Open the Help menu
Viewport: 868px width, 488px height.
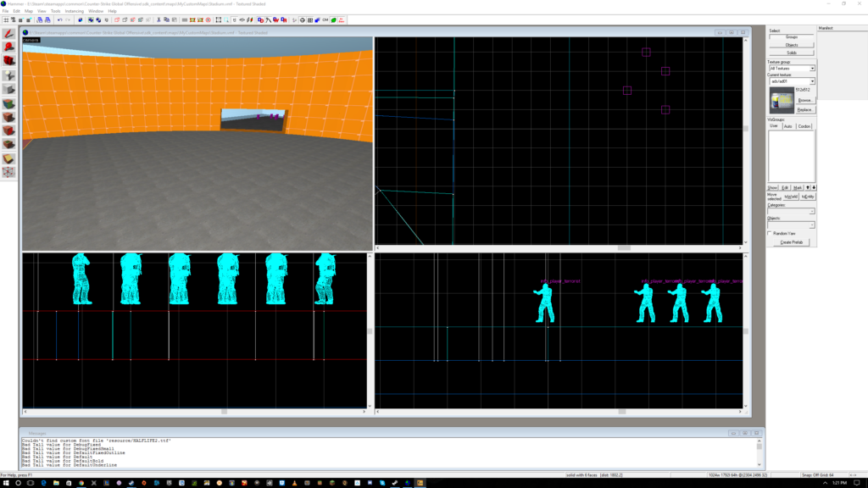(x=113, y=11)
